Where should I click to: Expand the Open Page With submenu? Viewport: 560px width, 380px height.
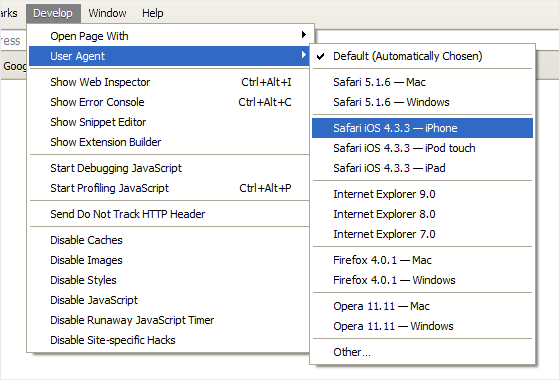[x=169, y=36]
